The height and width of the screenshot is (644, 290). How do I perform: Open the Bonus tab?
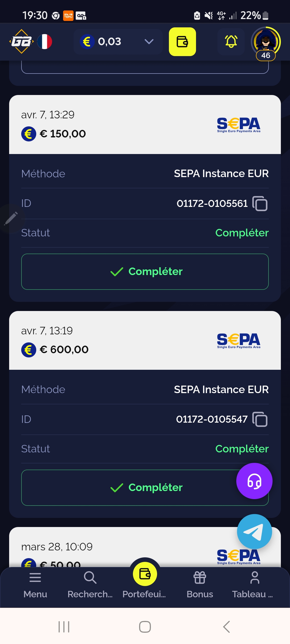tap(200, 584)
